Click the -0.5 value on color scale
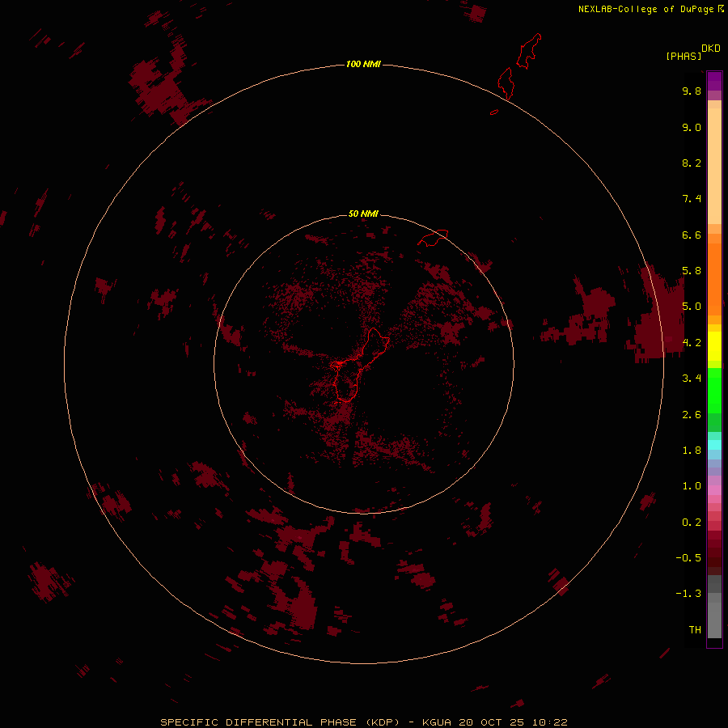This screenshot has width=728, height=728. 688,558
